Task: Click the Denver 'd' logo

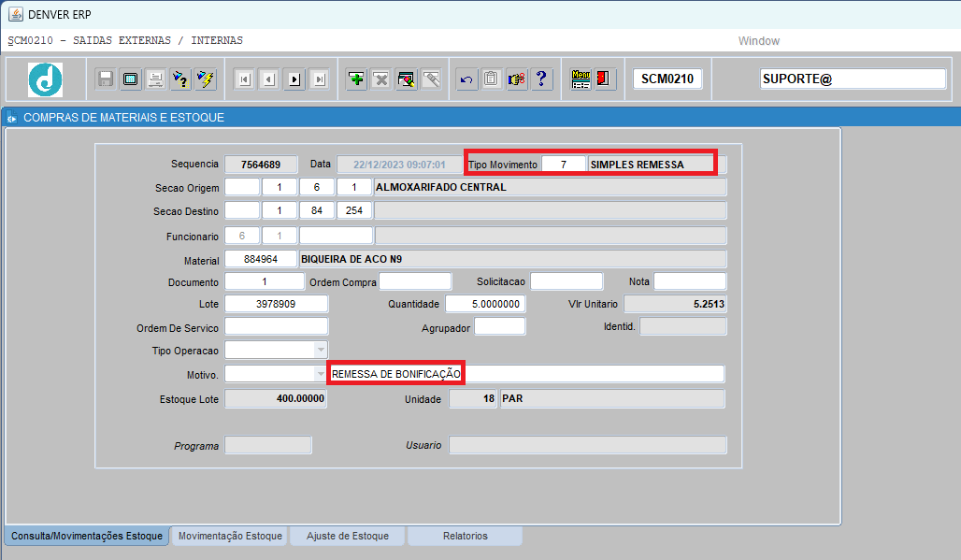Action: pos(46,79)
